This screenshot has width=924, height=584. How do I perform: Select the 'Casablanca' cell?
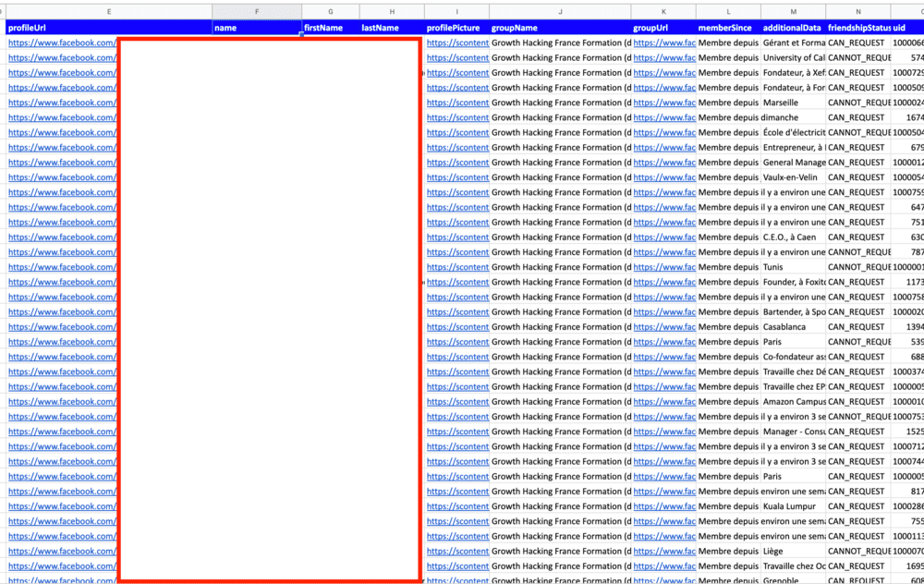tap(793, 326)
